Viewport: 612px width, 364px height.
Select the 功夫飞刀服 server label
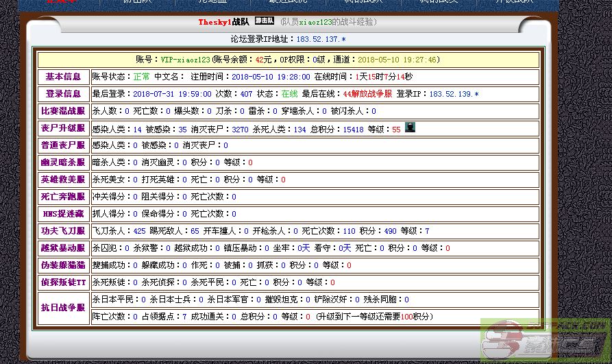coord(63,231)
